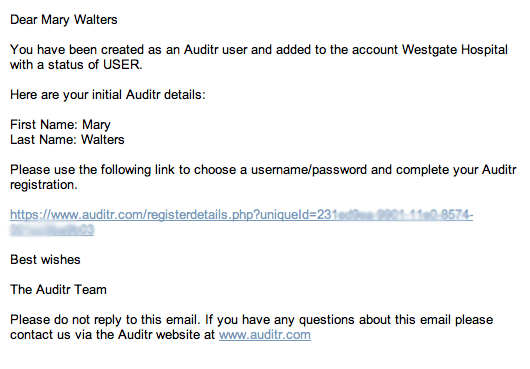Click the 'Last Name: Walters' line
Image resolution: width=530 pixels, height=369 pixels.
[67, 140]
